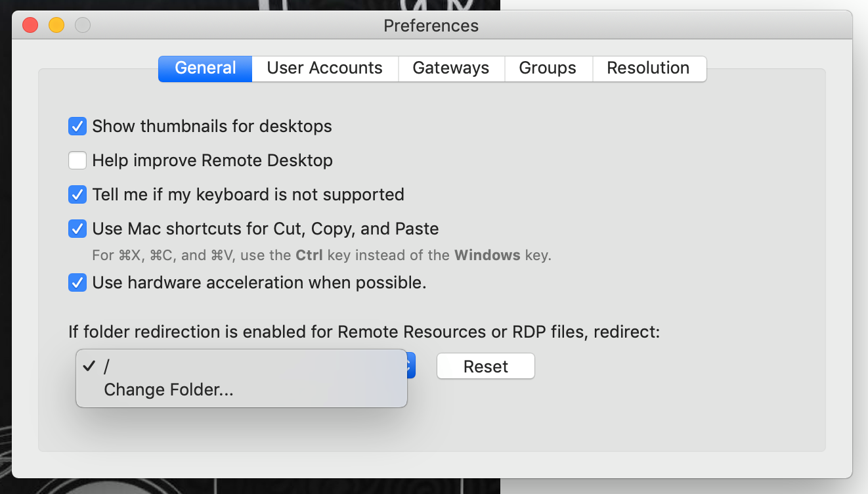Click the folder redirection description label
Image resolution: width=868 pixels, height=494 pixels.
(x=364, y=332)
